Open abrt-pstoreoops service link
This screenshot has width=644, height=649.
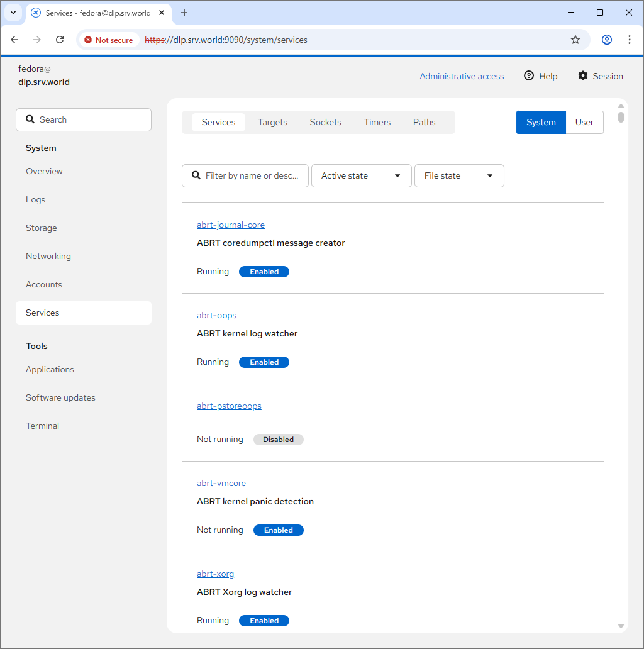click(x=229, y=406)
